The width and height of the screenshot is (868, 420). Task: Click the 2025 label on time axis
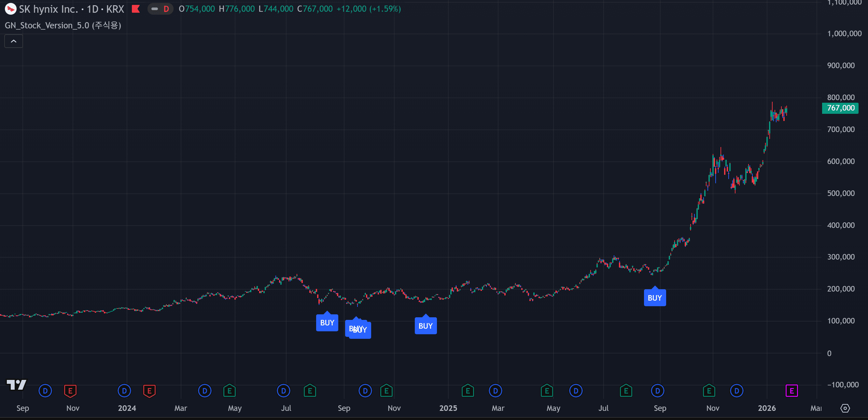(448, 408)
